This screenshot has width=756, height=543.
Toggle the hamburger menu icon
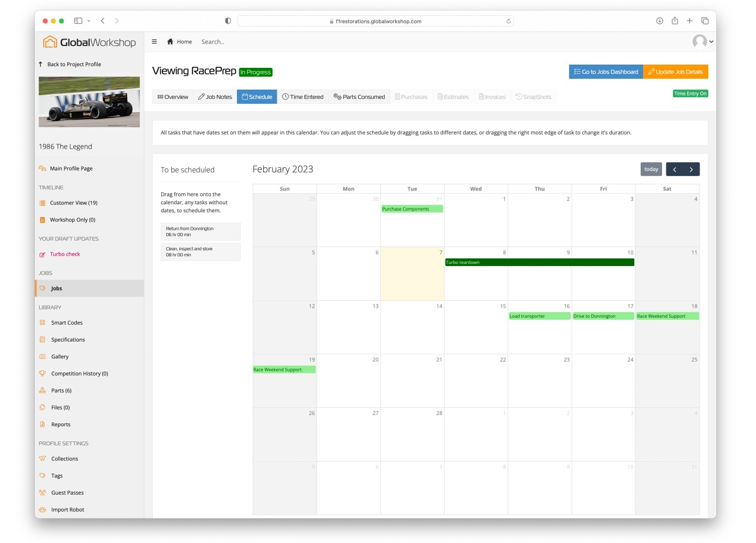154,41
